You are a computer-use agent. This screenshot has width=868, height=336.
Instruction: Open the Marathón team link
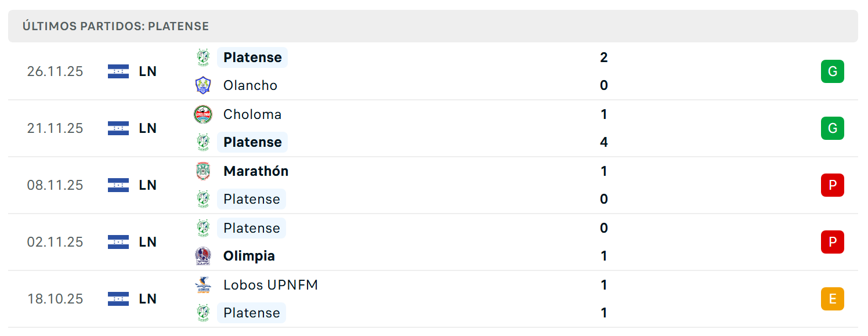256,171
